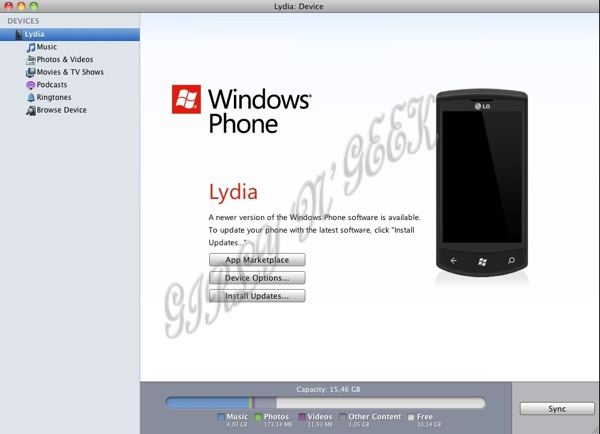Click the yellow minimize window button
600x434 pixels.
tap(21, 6)
